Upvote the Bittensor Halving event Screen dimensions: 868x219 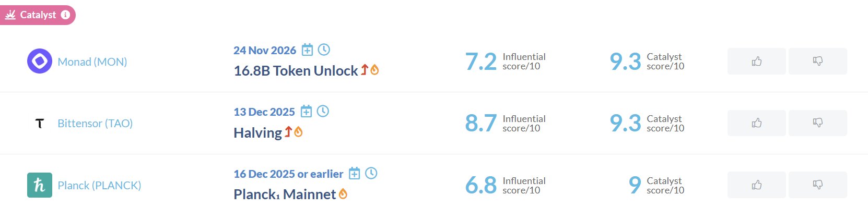(756, 123)
